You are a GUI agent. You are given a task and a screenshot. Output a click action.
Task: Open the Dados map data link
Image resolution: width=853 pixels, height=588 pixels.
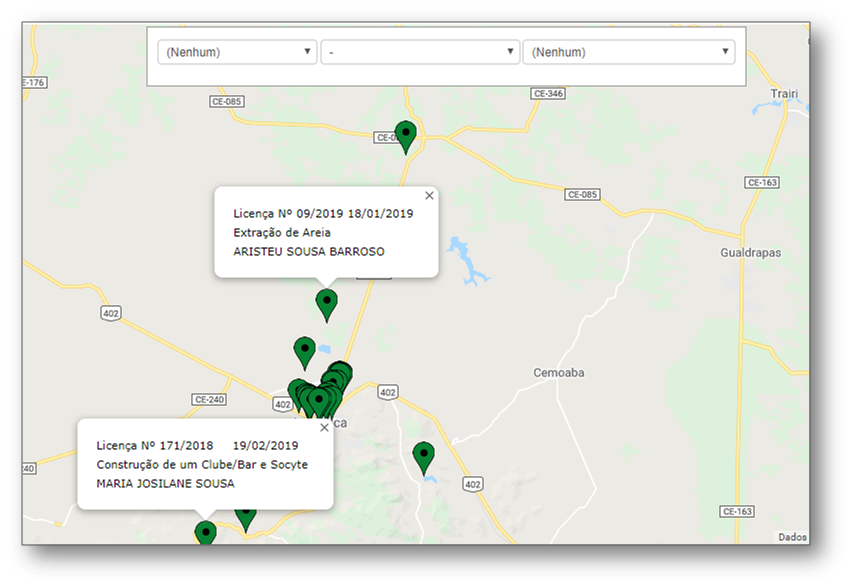click(792, 537)
